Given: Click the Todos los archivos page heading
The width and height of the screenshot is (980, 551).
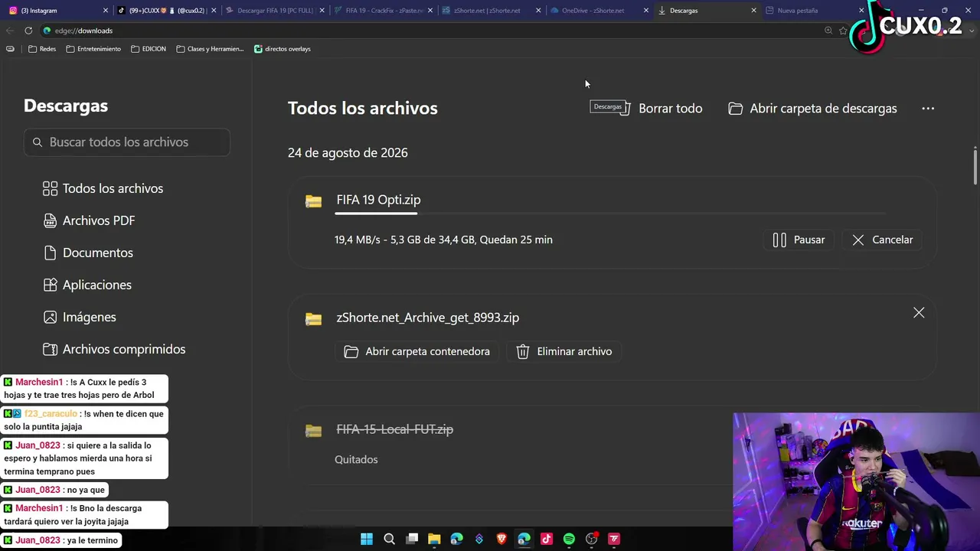Looking at the screenshot, I should (x=363, y=108).
